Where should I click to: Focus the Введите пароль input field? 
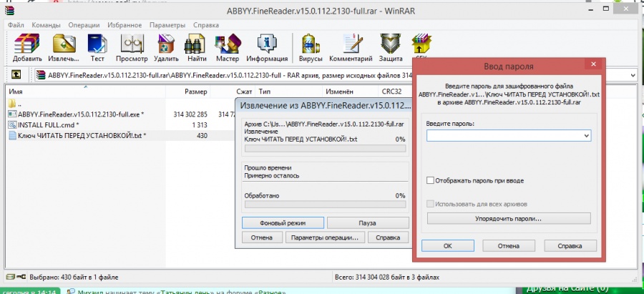pos(509,135)
